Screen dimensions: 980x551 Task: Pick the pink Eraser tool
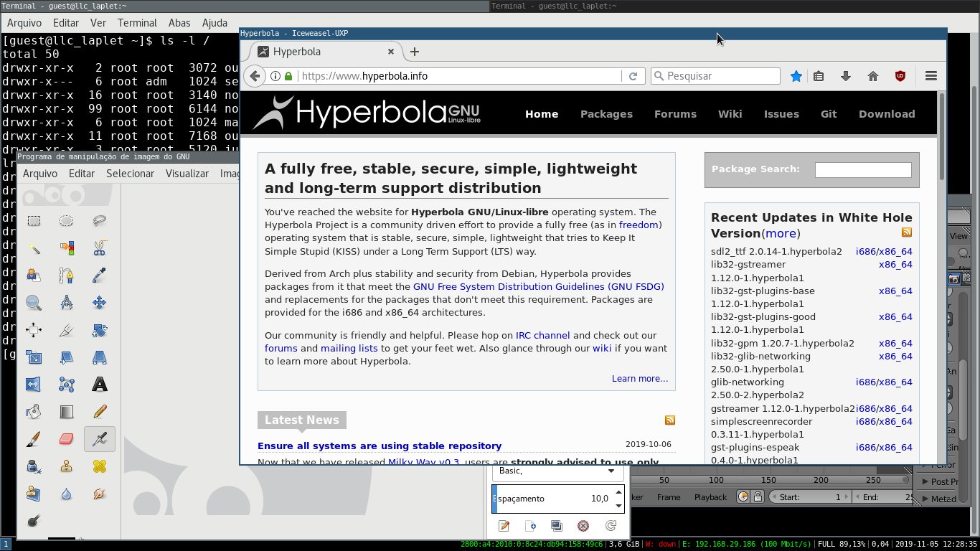coord(67,439)
